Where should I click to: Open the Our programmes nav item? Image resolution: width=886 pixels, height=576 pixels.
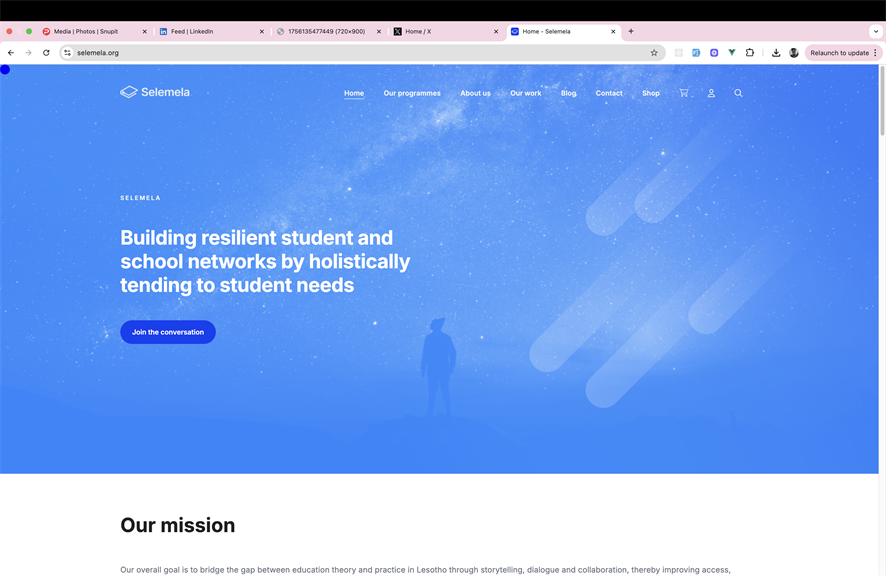tap(412, 93)
